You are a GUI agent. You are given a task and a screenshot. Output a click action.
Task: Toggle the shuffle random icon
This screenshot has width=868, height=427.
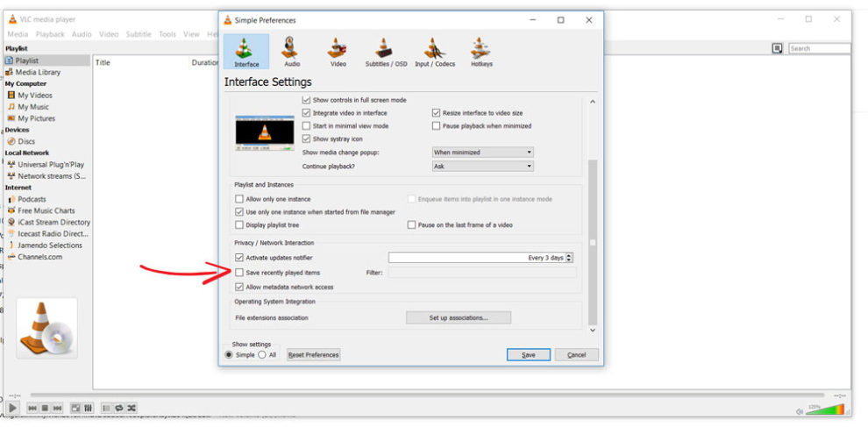(x=132, y=409)
